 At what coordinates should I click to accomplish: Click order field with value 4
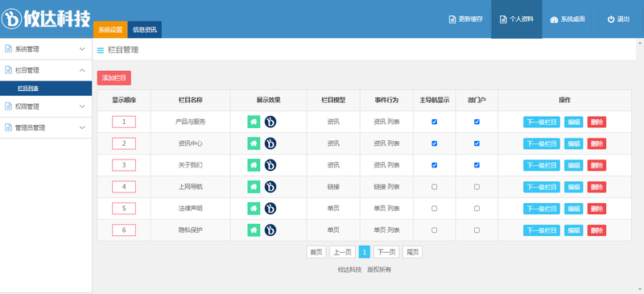[124, 187]
